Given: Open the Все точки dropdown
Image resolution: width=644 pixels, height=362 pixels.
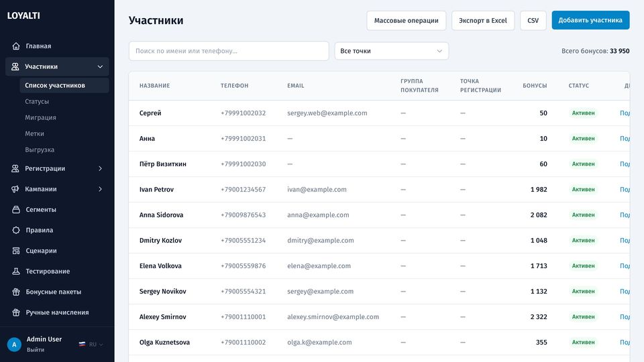Looking at the screenshot, I should click(391, 51).
